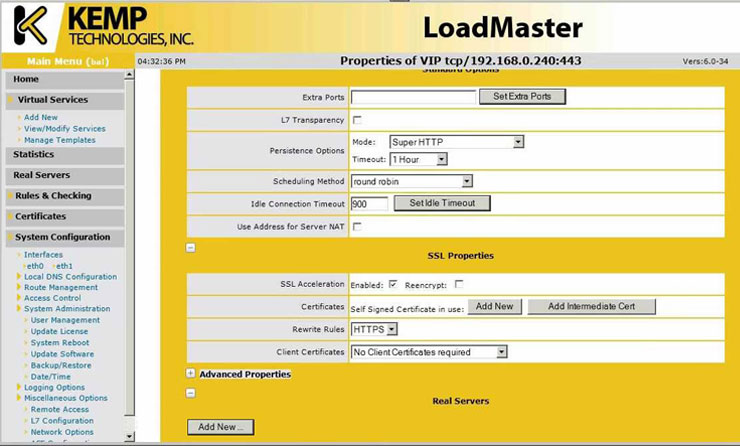
Task: Check the Reencrypt checkbox
Action: 459,284
